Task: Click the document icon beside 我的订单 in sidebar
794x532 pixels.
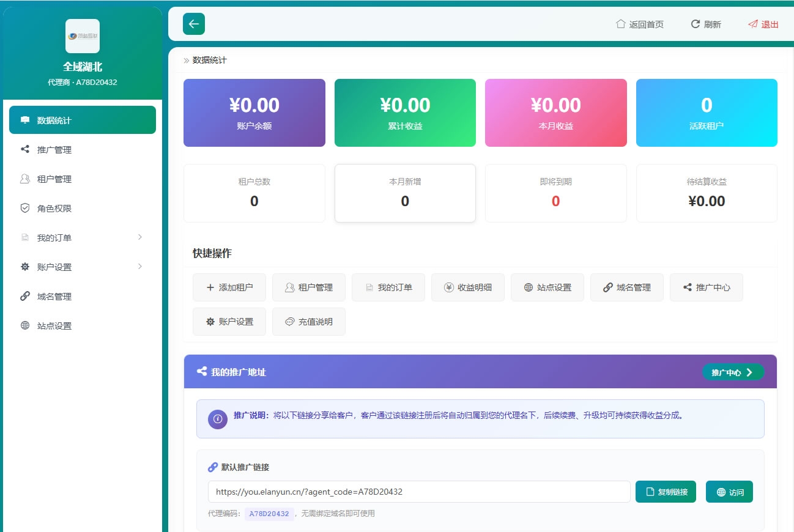Action: [x=25, y=237]
